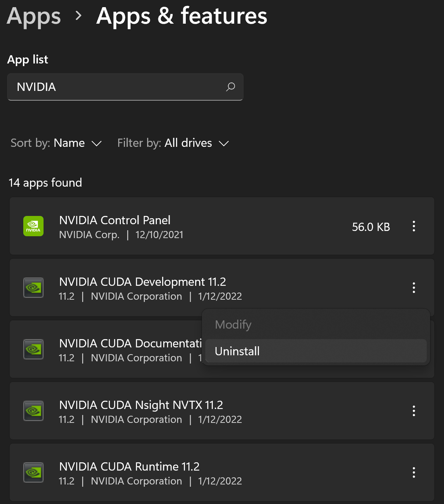Open the NVIDIA CUDA Nsight NVTX three-dot menu

414,411
